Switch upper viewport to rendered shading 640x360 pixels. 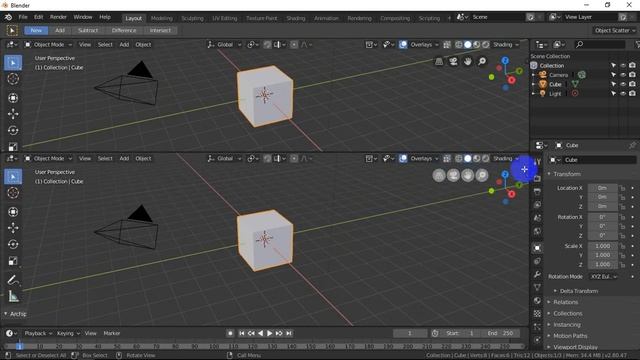[x=486, y=44]
